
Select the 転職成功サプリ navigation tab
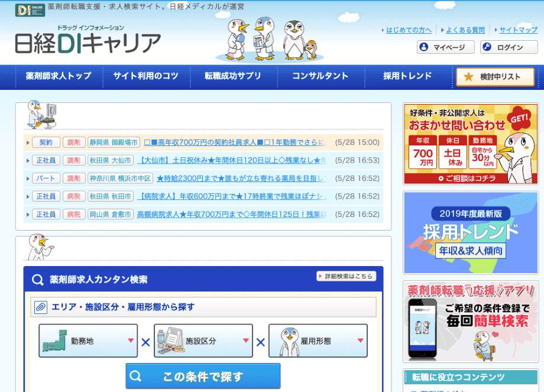click(234, 77)
